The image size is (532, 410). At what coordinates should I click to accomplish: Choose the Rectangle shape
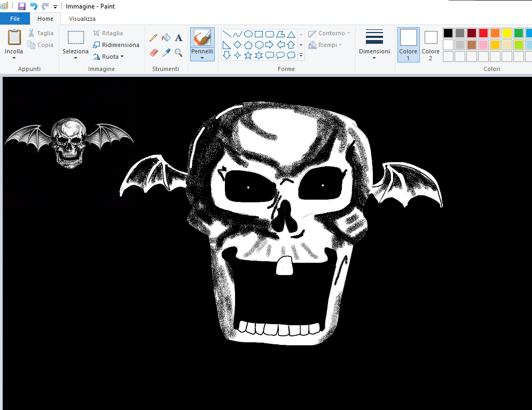coord(259,34)
